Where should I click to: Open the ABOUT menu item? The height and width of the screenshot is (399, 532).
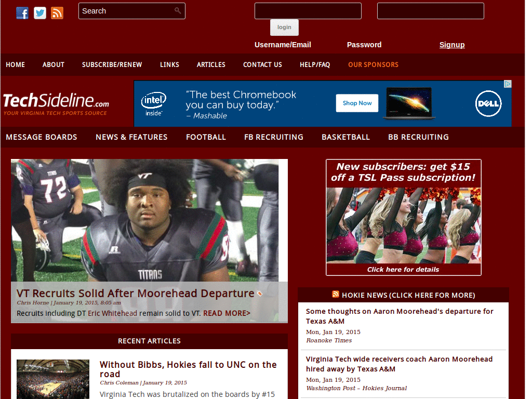[x=54, y=64]
